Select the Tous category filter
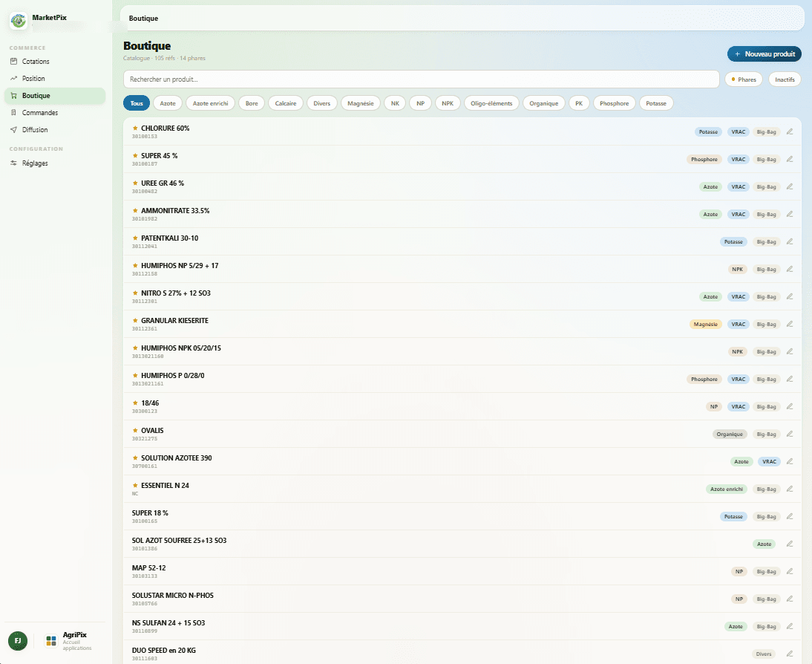The image size is (812, 664). [x=137, y=103]
